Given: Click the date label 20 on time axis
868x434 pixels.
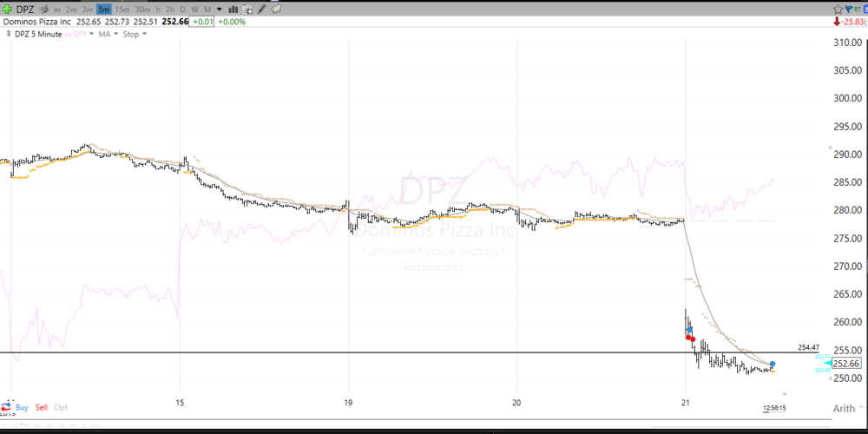Looking at the screenshot, I should 517,403.
